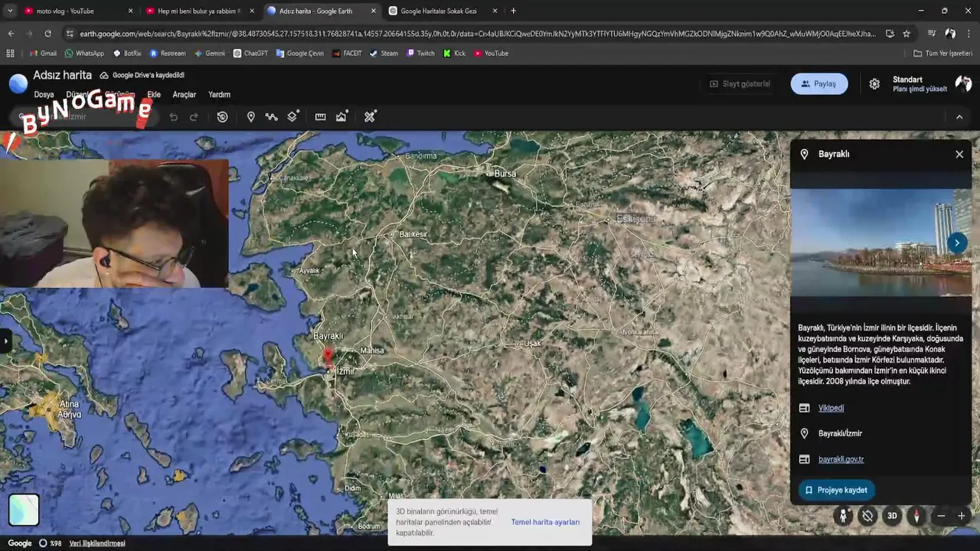The image size is (980, 551).
Task: Click the browser address bar URL
Action: click(x=478, y=34)
